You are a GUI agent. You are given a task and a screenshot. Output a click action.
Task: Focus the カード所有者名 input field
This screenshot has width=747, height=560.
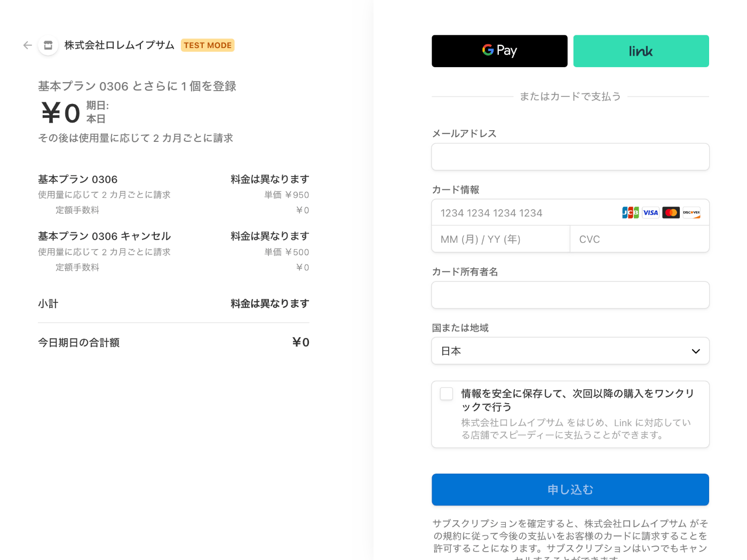(570, 295)
